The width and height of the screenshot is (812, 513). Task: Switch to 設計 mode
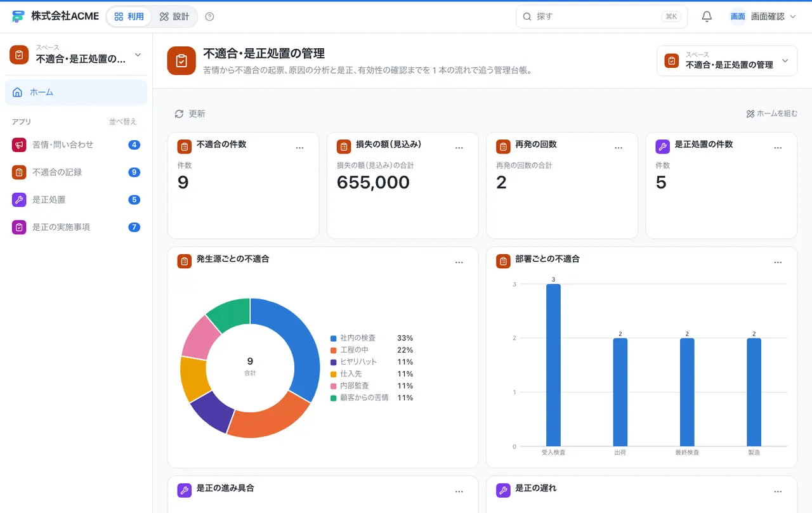click(174, 16)
